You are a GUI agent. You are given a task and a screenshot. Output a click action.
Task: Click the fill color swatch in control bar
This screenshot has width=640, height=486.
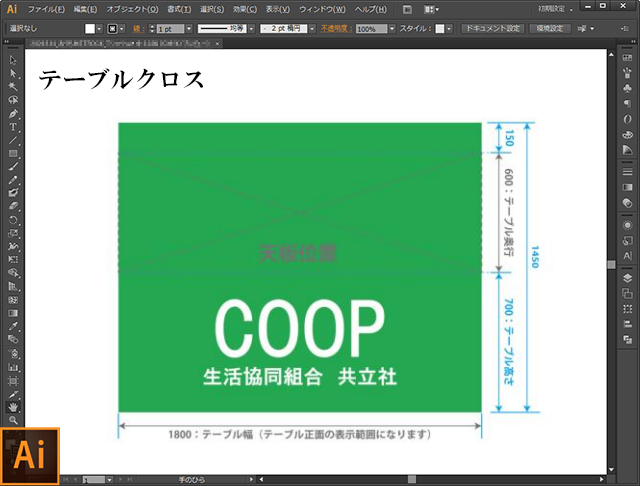tap(90, 29)
